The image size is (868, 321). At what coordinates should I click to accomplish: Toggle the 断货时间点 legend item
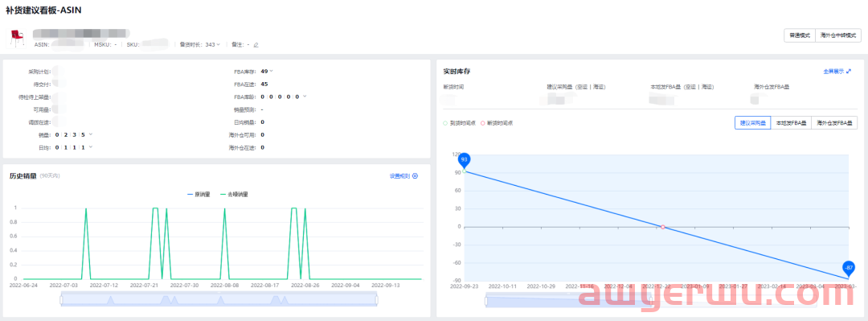coord(496,123)
